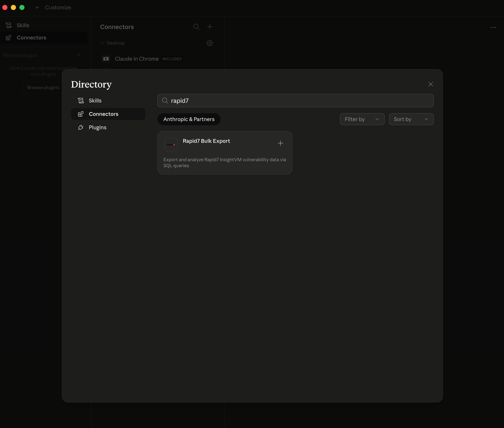Click the search field containing rapid7
Screen dimensions: 504x428
295,101
